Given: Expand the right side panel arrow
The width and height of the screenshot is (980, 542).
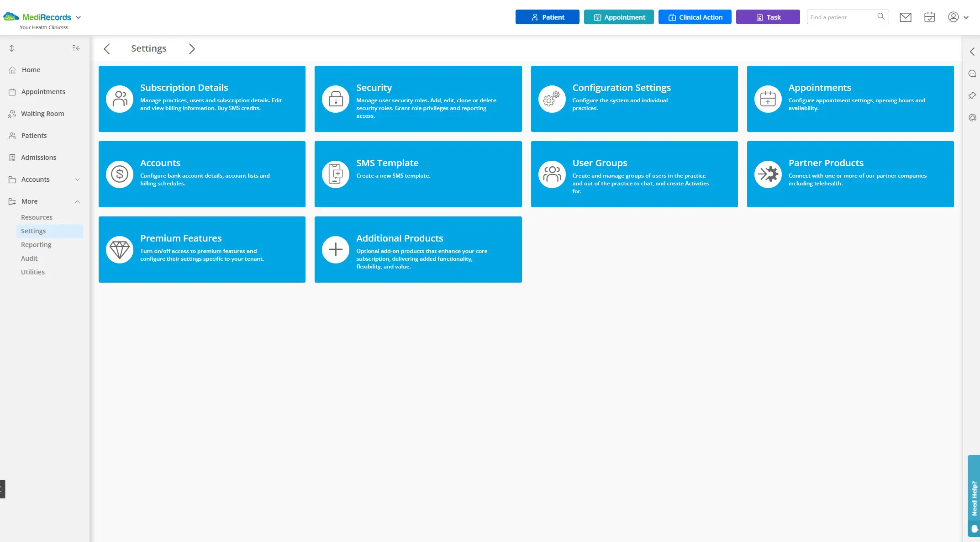Looking at the screenshot, I should point(972,52).
